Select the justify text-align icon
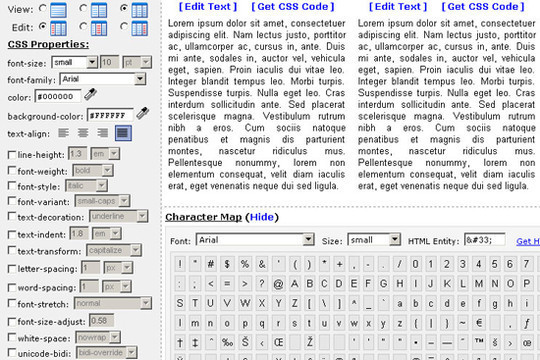Image resolution: width=540 pixels, height=360 pixels. (123, 133)
